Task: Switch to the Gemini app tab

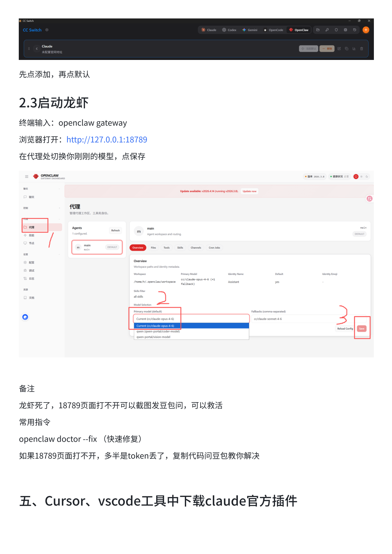Action: click(x=250, y=30)
